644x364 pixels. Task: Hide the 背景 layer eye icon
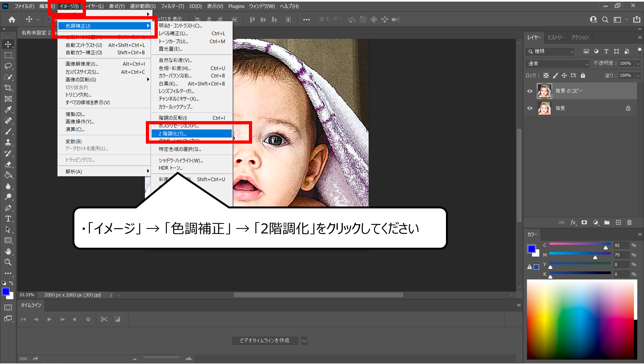point(530,108)
